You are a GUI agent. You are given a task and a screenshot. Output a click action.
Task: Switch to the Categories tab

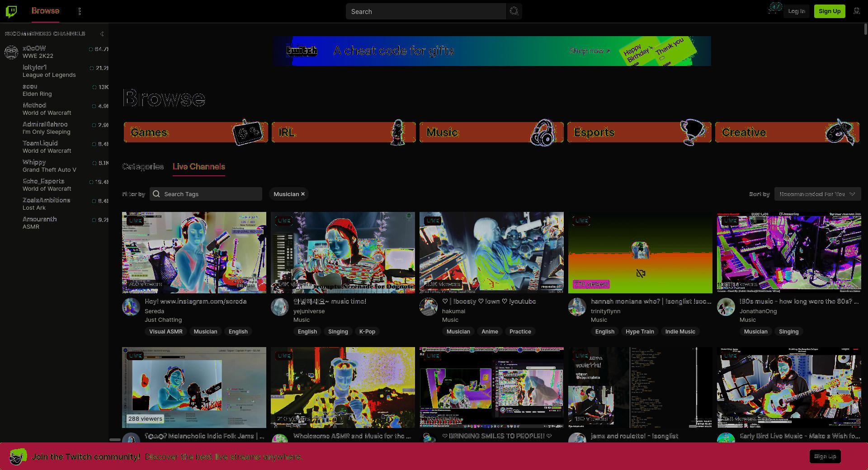coord(143,167)
